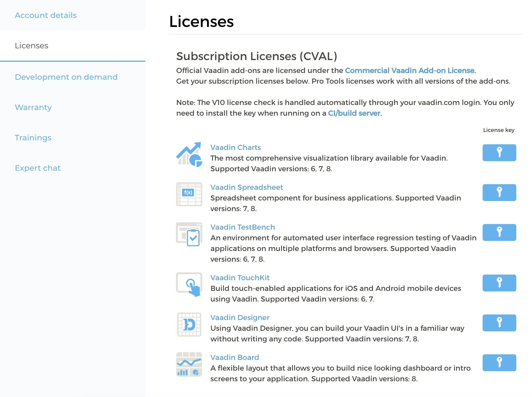Open the Vaadin Charts title link
Image resolution: width=532 pixels, height=397 pixels.
pyautogui.click(x=236, y=147)
